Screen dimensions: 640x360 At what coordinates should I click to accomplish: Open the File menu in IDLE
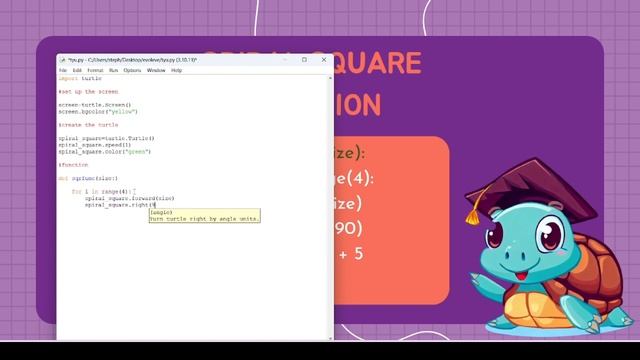(x=62, y=70)
